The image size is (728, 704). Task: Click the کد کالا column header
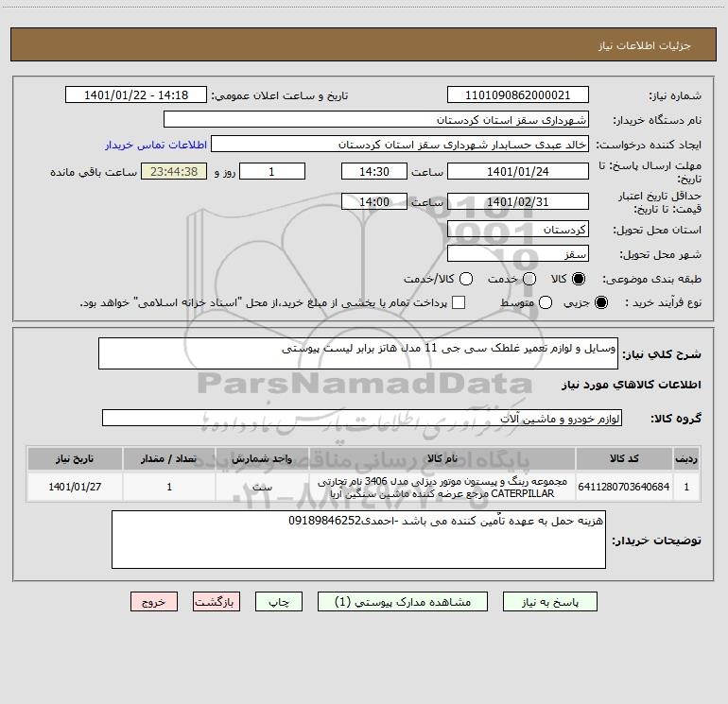(x=624, y=458)
